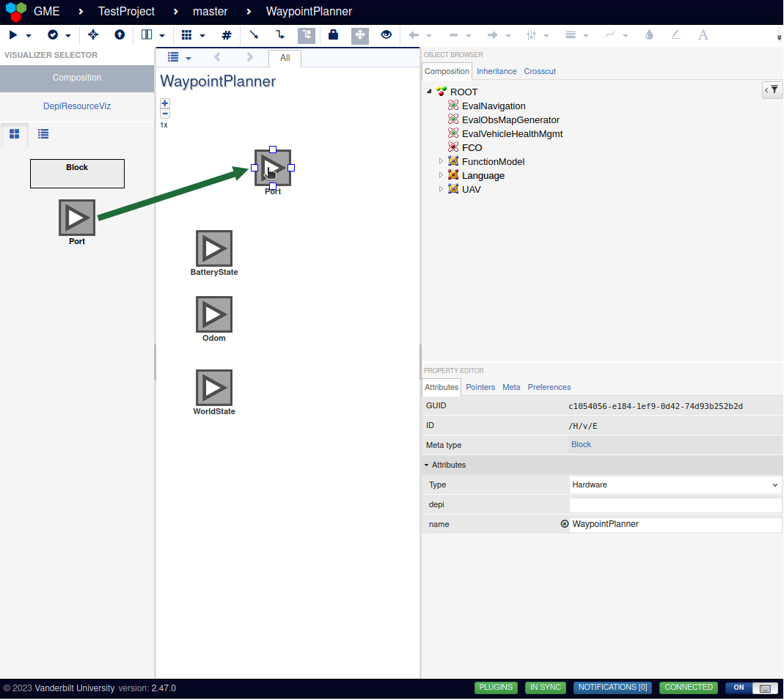Screen dimensions: 784x700
Task: Click the next tab right chevron
Action: coord(250,57)
